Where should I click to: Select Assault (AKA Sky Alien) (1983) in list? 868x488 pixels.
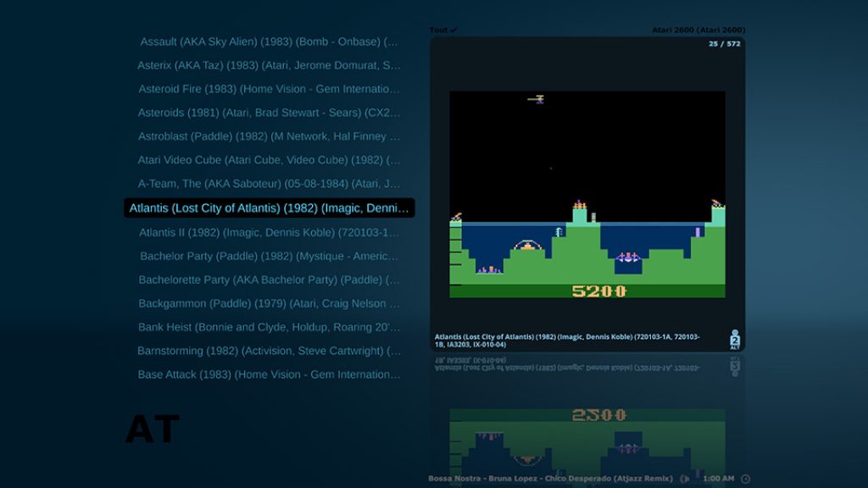tap(269, 42)
